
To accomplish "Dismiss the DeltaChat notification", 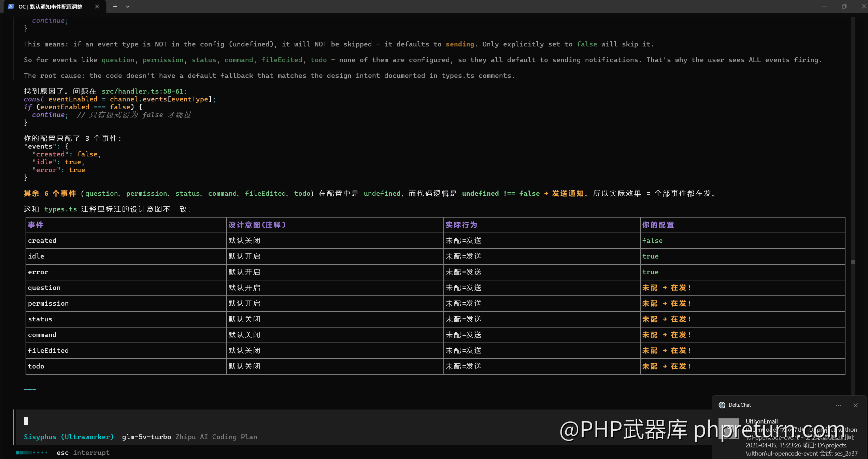I will coord(855,405).
